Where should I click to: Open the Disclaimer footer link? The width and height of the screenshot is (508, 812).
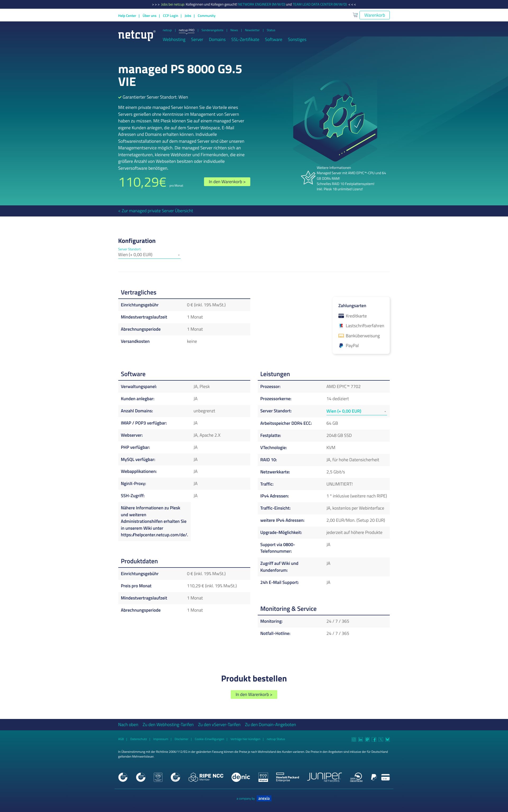pyautogui.click(x=182, y=739)
